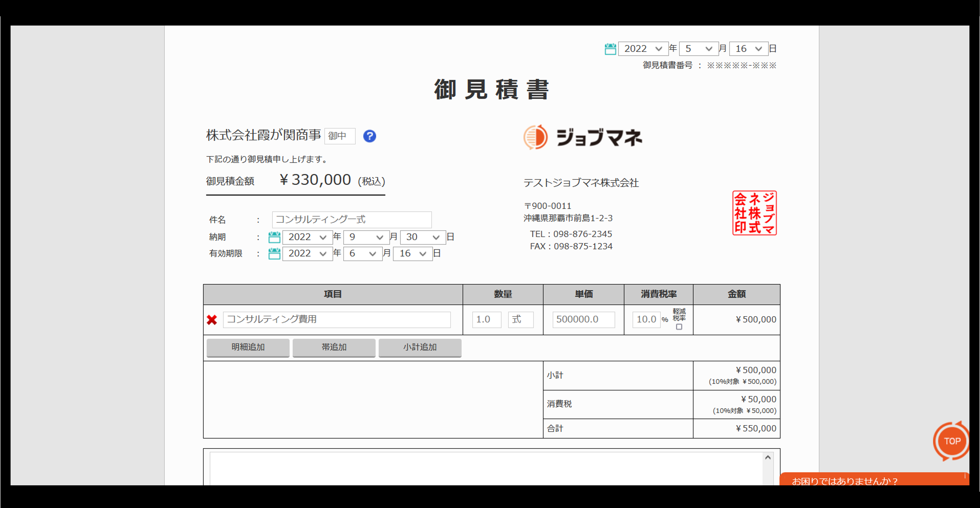Delete line item with red X icon
Screen dimensions: 980x508
pyautogui.click(x=212, y=320)
